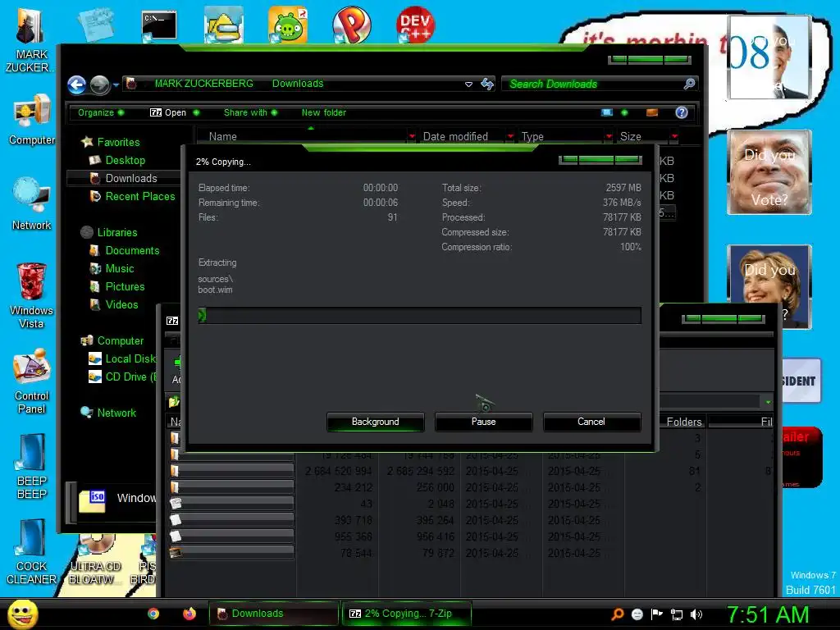Open the Size column filter dropdown
This screenshot has height=630, width=840.
674,137
